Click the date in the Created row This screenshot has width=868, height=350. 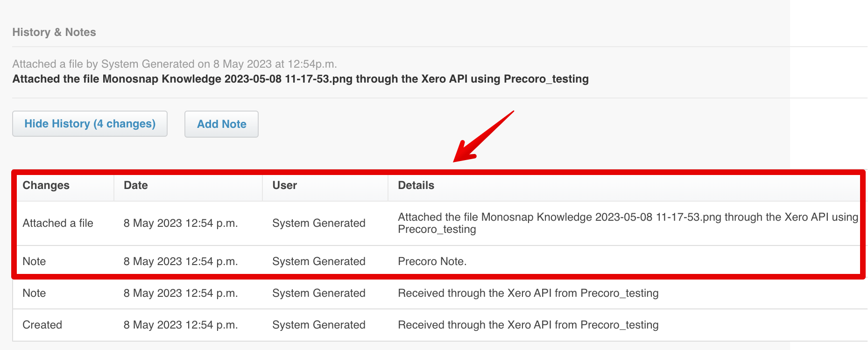click(181, 325)
